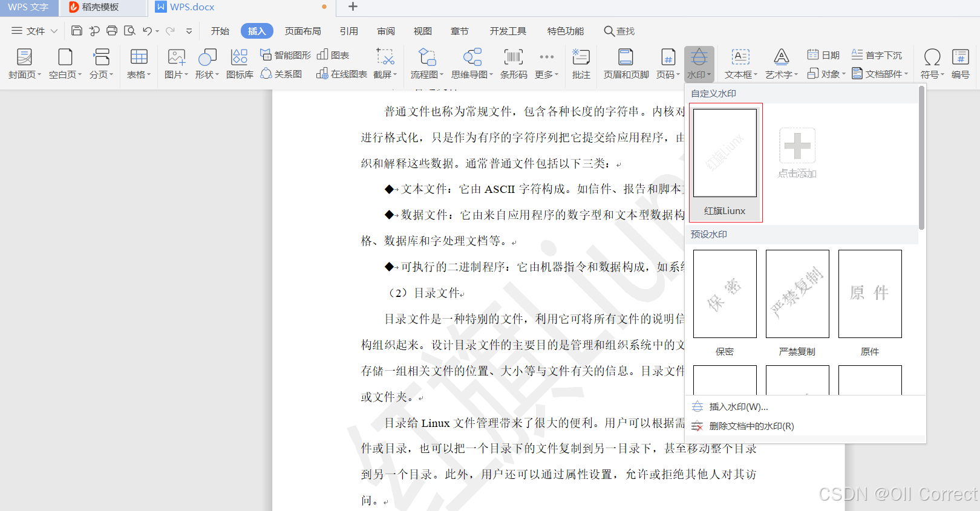The image size is (980, 511).
Task: Switch to the Chapter (章节) tab
Action: 460,31
